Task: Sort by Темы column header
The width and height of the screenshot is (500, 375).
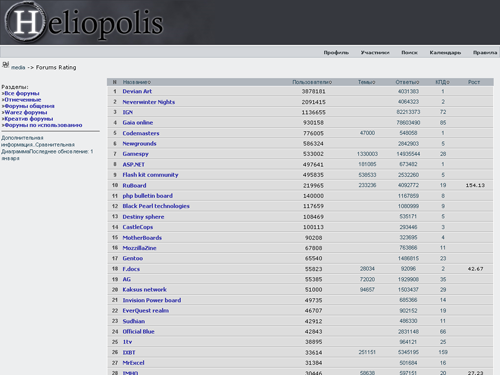Action: pos(367,82)
